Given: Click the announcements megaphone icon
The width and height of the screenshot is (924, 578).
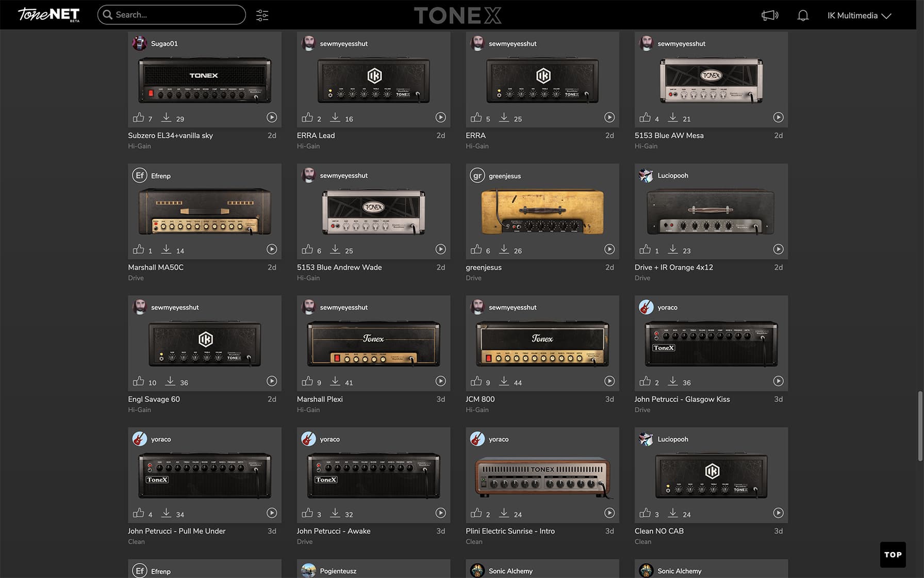Looking at the screenshot, I should [x=769, y=15].
